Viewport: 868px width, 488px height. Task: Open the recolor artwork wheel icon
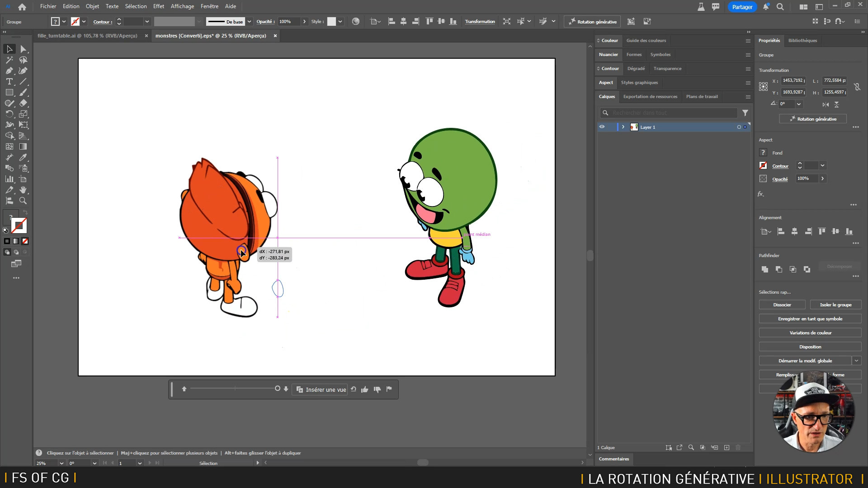tap(356, 21)
